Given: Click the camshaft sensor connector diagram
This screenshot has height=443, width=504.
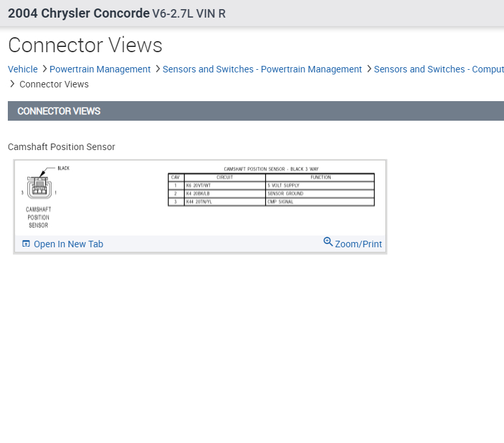Looking at the screenshot, I should 40,188.
